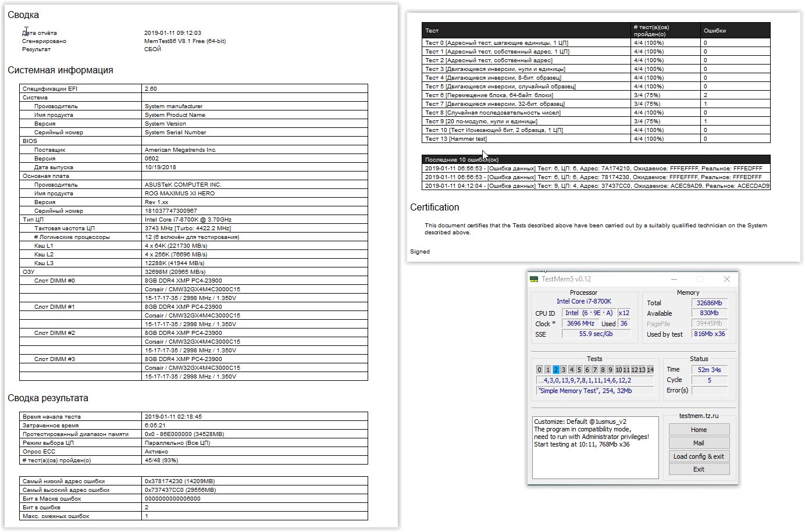Click the "Сводка результата" heading
Image resolution: width=805 pixels, height=532 pixels.
pyautogui.click(x=48, y=398)
